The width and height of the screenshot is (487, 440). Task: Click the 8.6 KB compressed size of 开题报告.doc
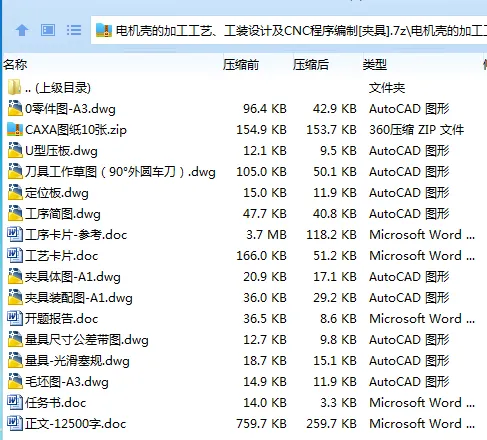pos(338,319)
